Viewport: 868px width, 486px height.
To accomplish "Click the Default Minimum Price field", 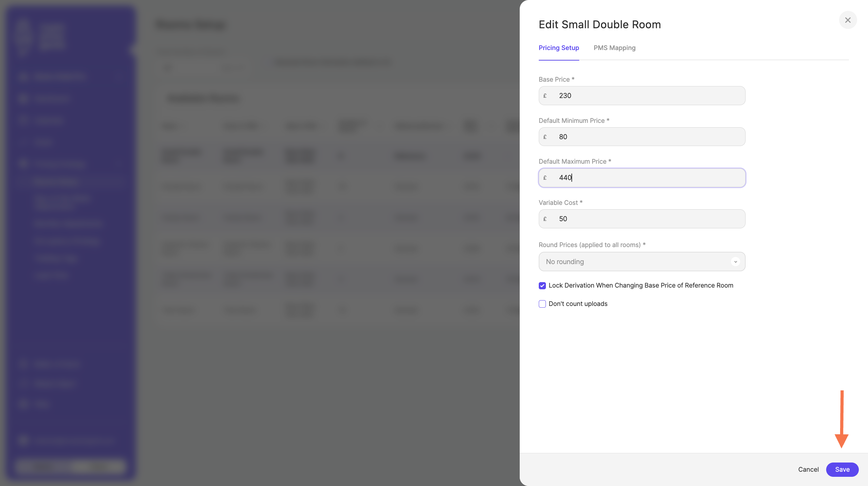I will (642, 137).
